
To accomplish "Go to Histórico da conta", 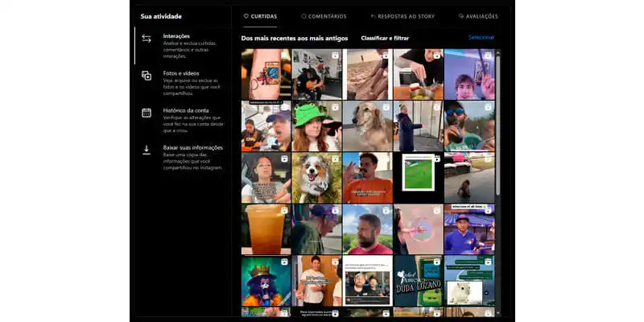I will 186,110.
